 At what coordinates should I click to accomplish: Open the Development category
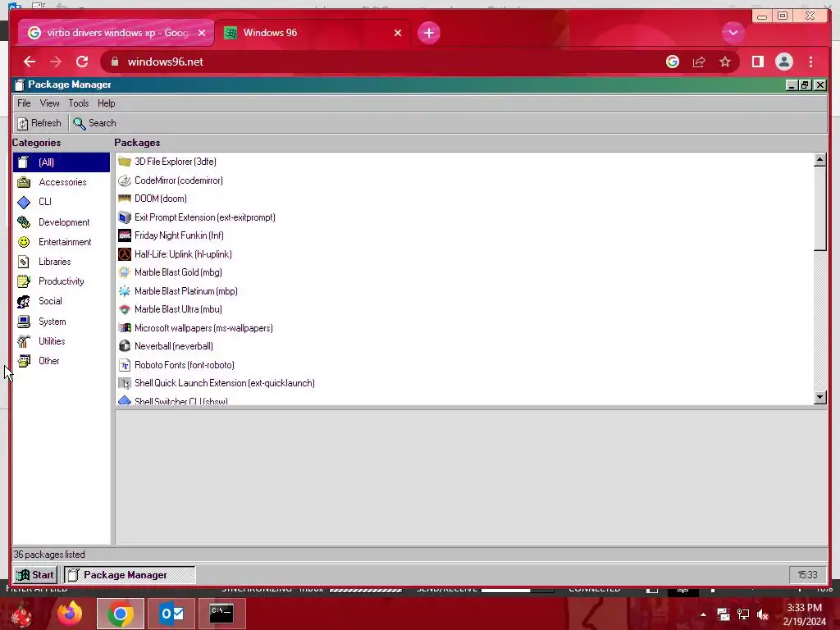coord(61,221)
